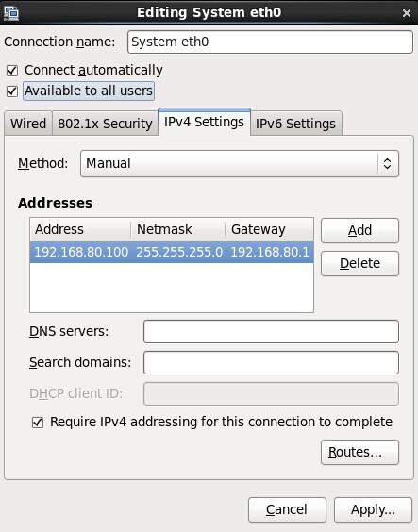Viewport: 418px width, 532px height.
Task: Click the Connection name text field
Action: coord(270,42)
